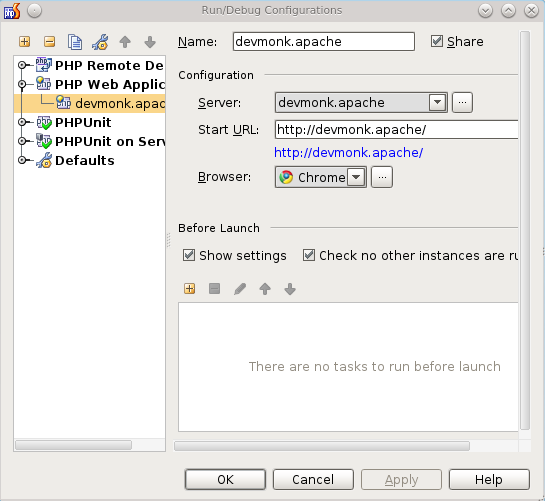Viewport: 545px width, 501px height.
Task: Toggle Check no other instances are running
Action: [x=309, y=255]
